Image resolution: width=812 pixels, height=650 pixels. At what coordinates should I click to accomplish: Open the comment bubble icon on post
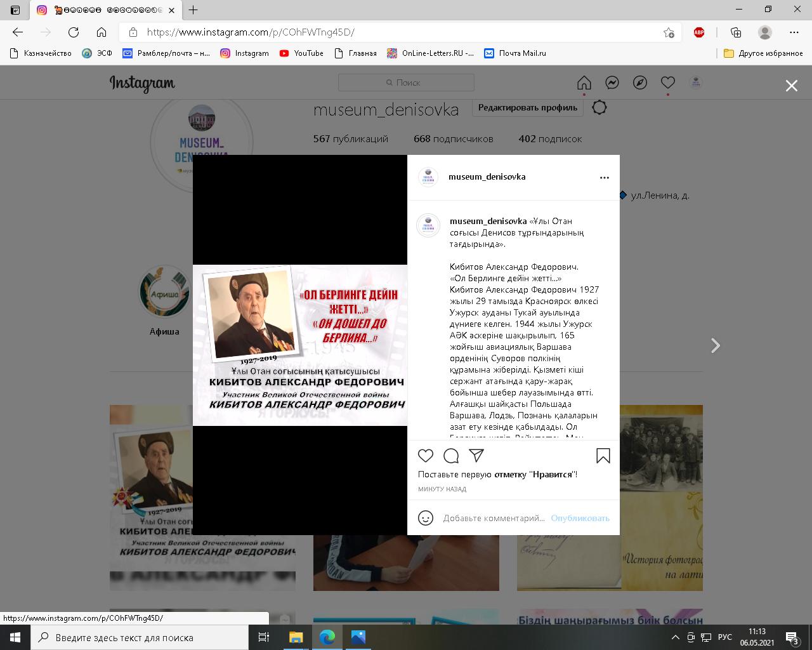coord(451,456)
